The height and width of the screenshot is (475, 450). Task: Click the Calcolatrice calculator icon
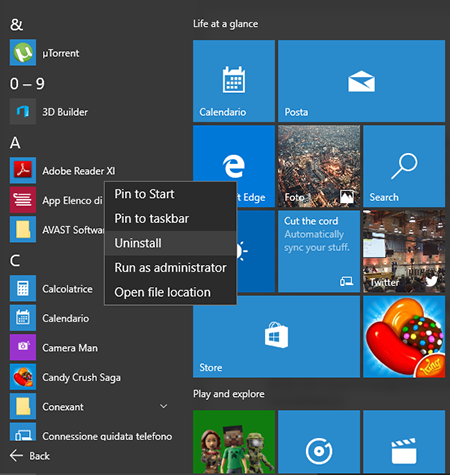click(23, 288)
